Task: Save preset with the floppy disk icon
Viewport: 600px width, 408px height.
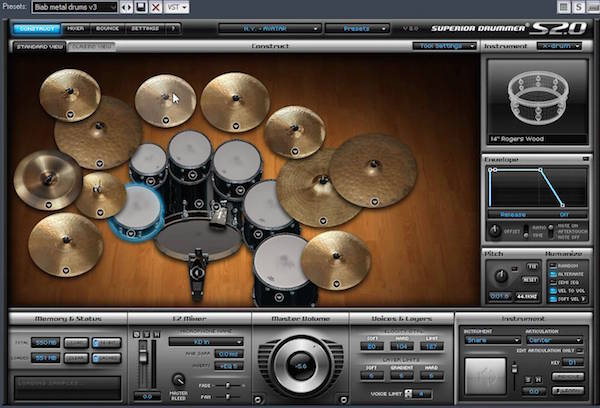Action: click(141, 7)
